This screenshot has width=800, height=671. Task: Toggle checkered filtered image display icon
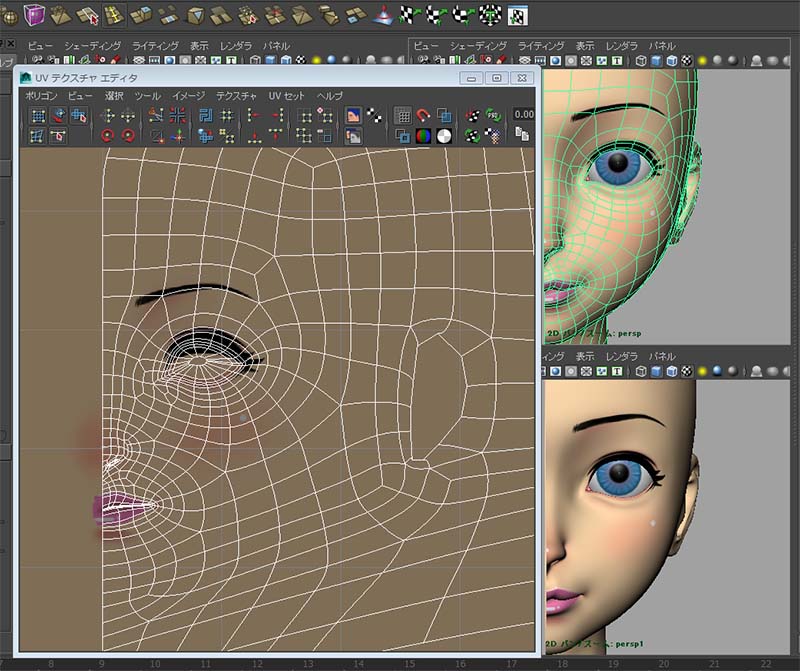[374, 116]
